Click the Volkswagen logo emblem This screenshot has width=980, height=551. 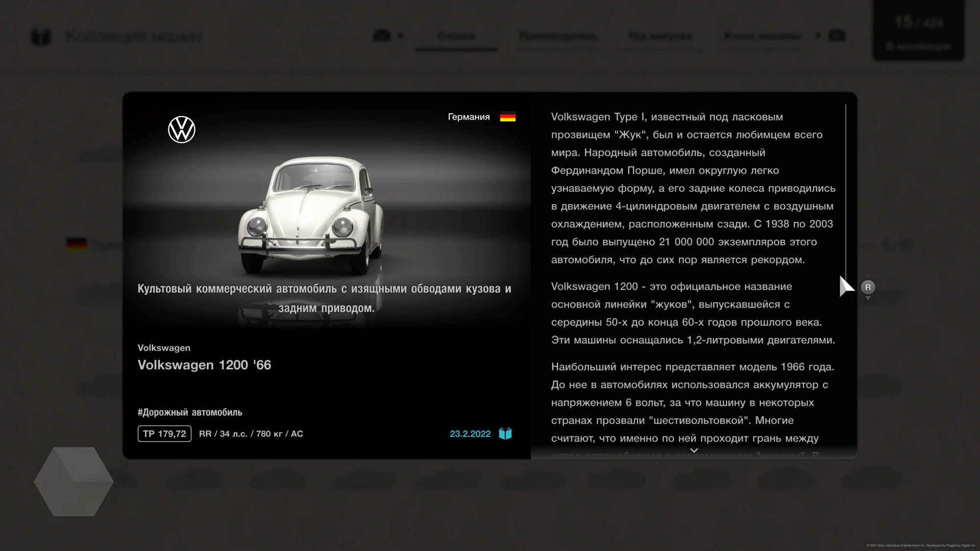click(181, 130)
